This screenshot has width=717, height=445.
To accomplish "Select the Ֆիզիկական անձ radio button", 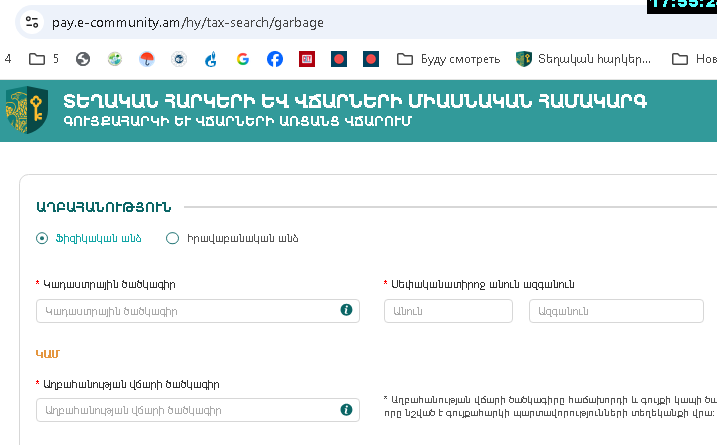I will pos(42,238).
